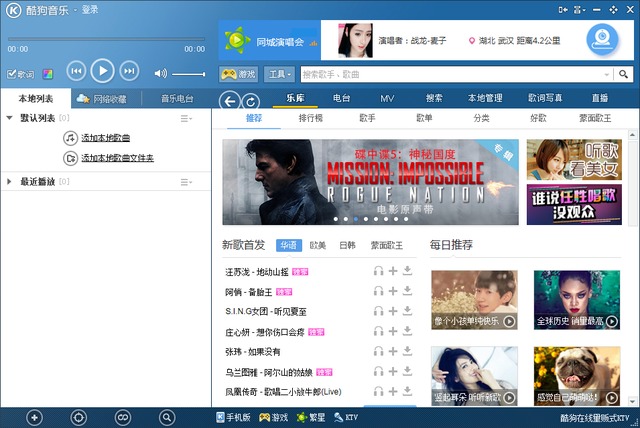Open 繁星 in bottom bar
Screen dimensions: 640x428
311,417
